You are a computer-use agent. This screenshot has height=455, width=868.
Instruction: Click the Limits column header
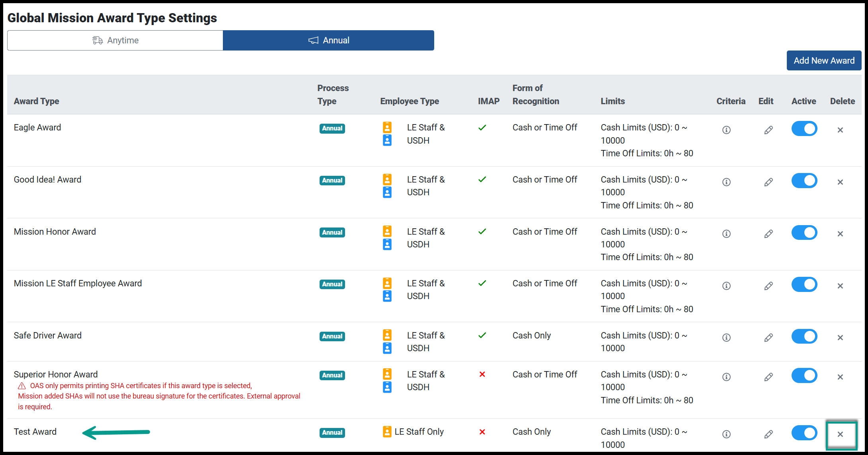[x=612, y=101]
